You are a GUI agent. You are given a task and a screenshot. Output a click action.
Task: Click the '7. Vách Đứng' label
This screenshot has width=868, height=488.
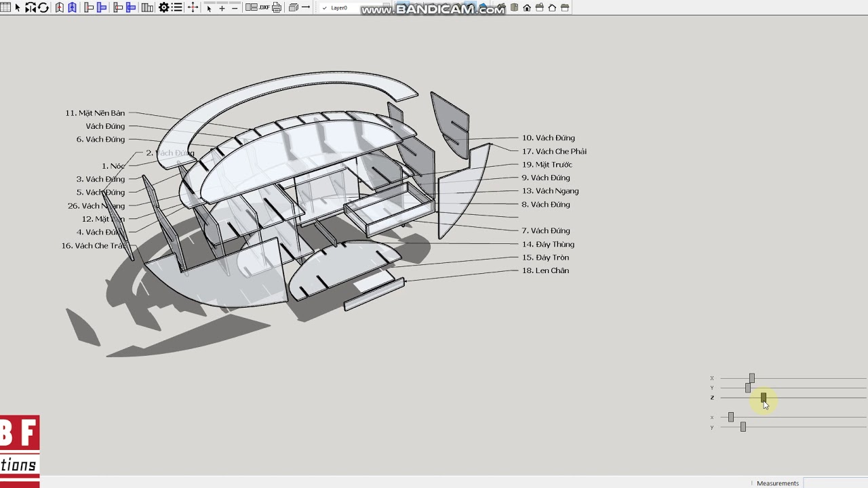point(546,230)
